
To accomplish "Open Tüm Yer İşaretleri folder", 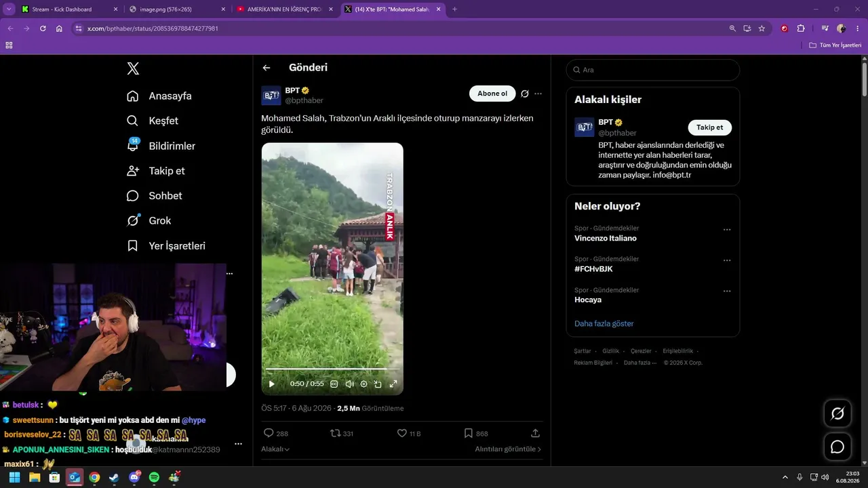I will point(835,45).
